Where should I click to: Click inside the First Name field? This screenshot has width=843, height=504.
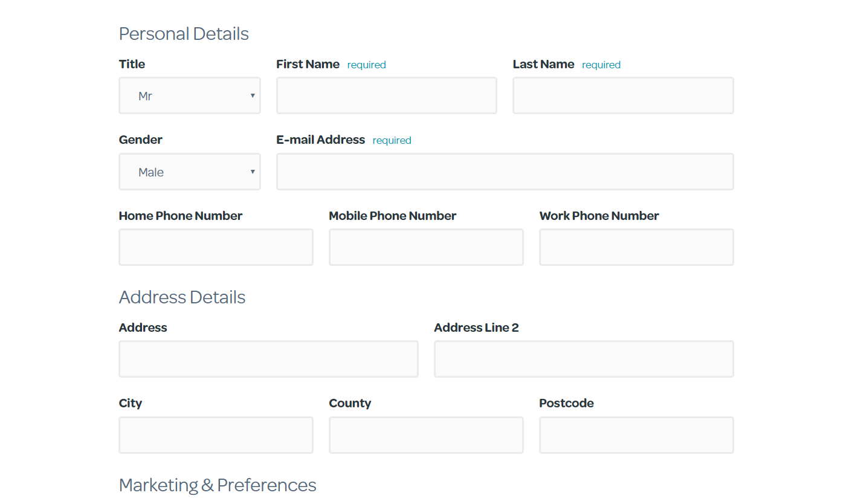386,95
